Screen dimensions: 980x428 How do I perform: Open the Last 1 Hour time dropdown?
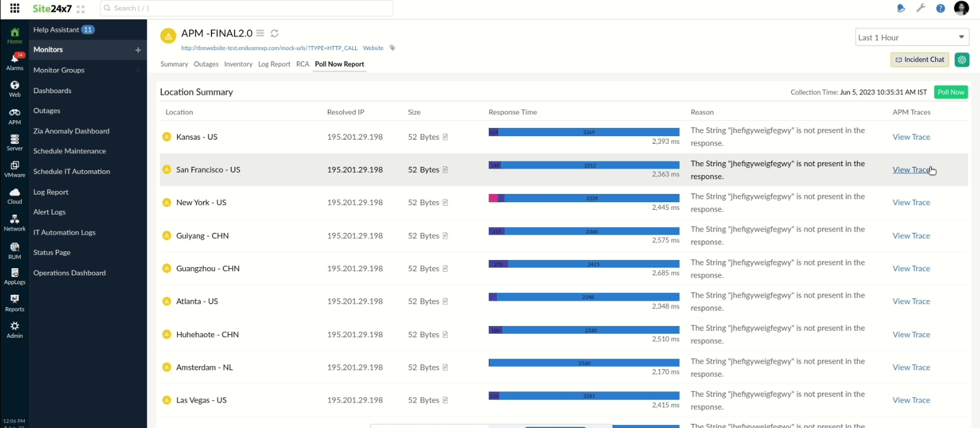point(912,37)
